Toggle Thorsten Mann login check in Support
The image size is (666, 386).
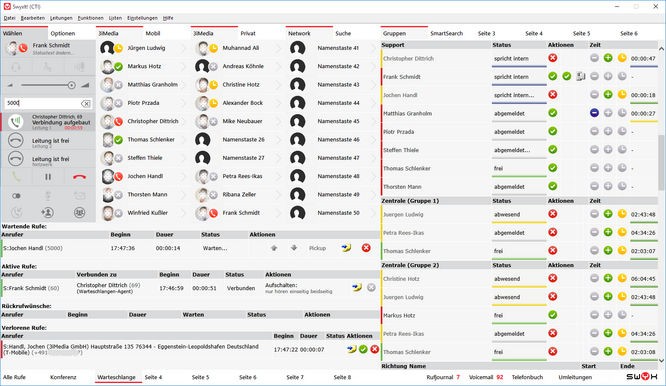click(553, 186)
